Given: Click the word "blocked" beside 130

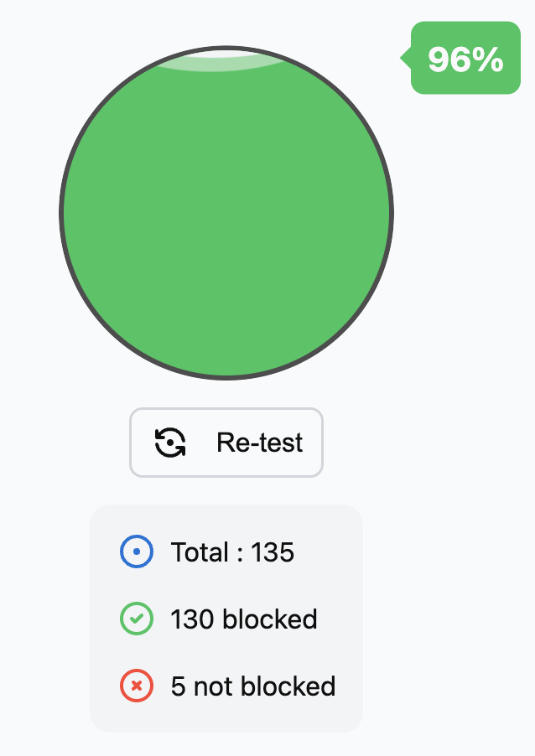Looking at the screenshot, I should 270,619.
